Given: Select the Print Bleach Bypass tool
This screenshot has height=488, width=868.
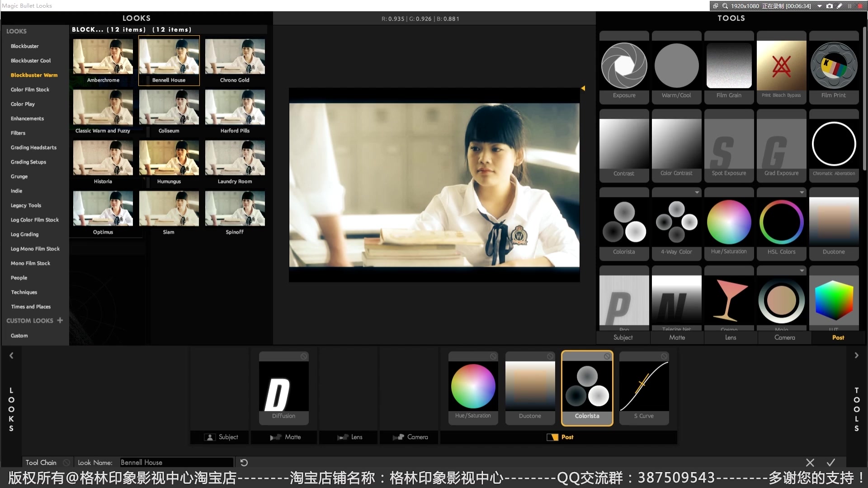Looking at the screenshot, I should point(781,68).
